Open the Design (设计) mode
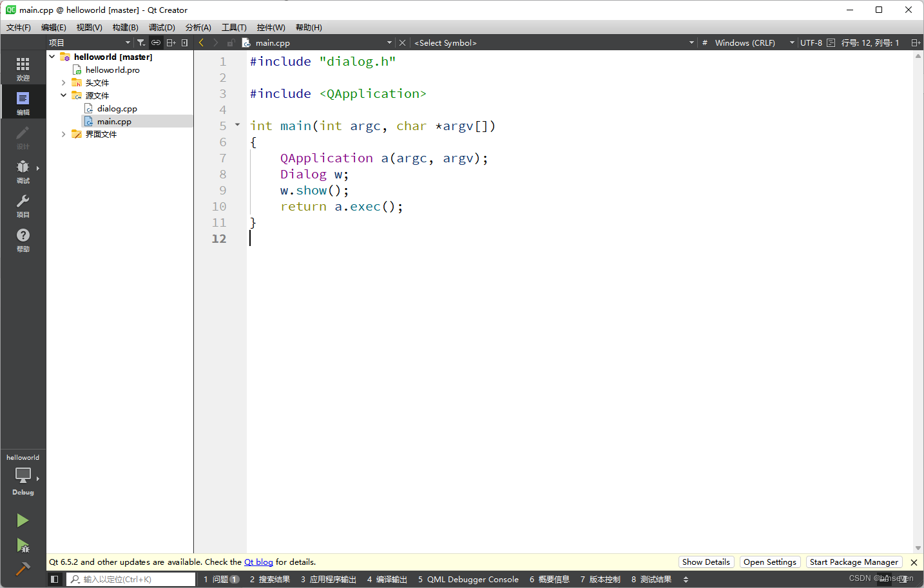 pos(23,137)
